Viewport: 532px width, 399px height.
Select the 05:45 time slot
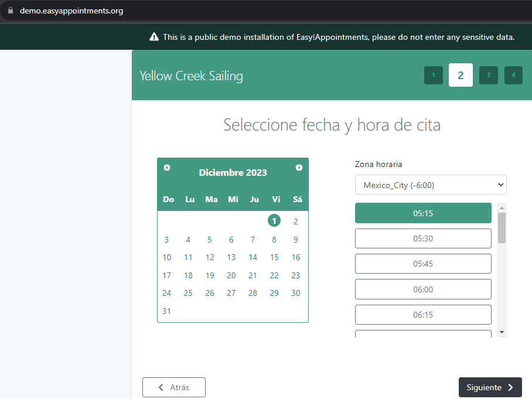click(x=423, y=264)
